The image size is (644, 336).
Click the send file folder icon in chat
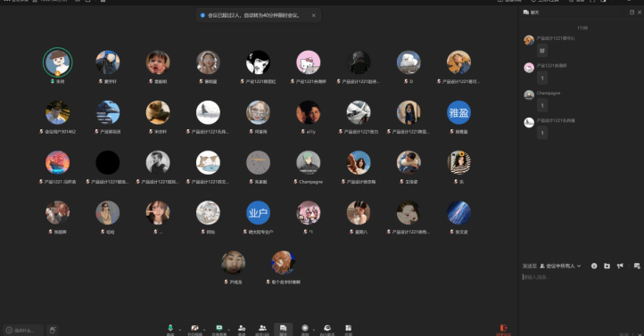pyautogui.click(x=607, y=266)
